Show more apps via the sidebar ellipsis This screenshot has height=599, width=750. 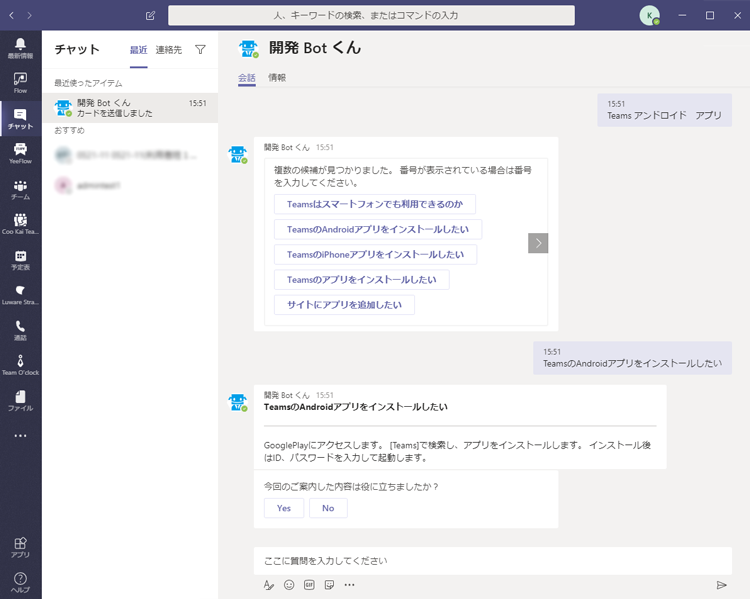[x=20, y=435]
